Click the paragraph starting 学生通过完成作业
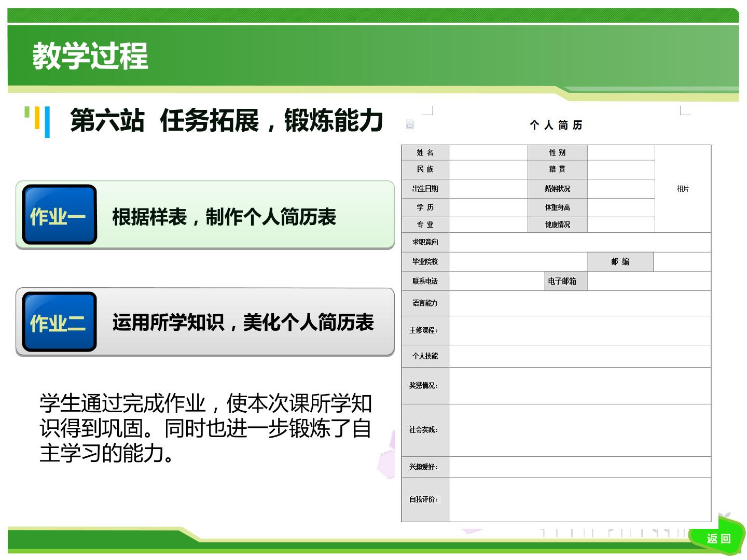Screen dimensions: 747x560 (206, 428)
